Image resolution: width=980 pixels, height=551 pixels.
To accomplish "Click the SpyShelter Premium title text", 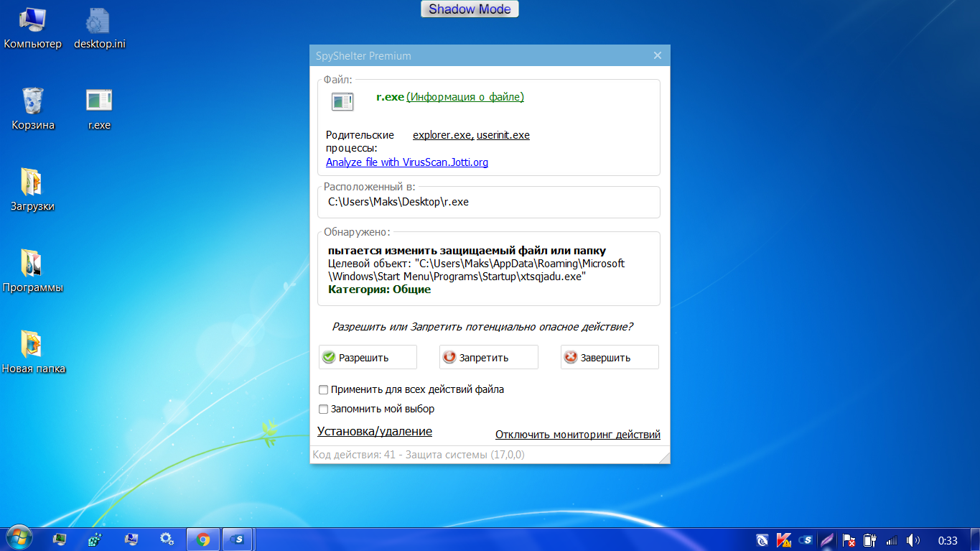I will pyautogui.click(x=364, y=56).
